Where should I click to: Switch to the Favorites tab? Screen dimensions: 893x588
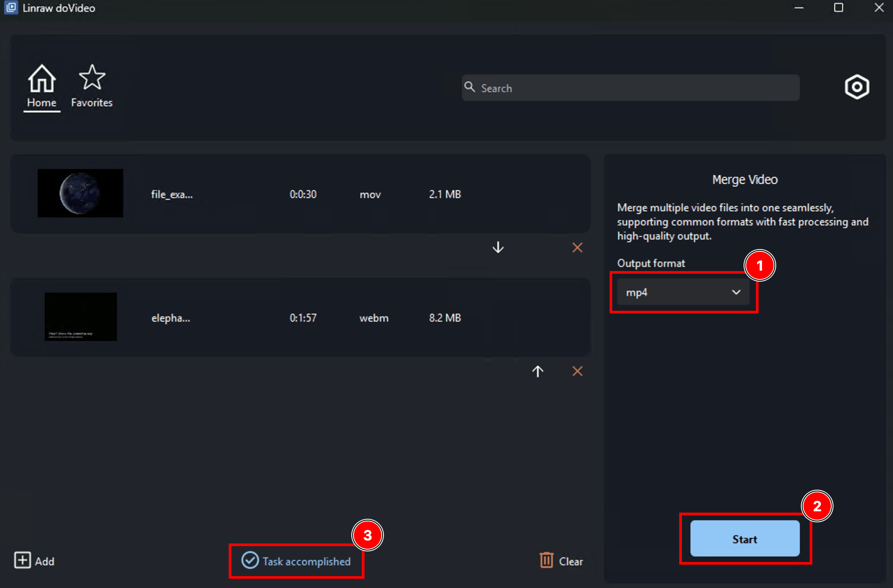pos(92,86)
